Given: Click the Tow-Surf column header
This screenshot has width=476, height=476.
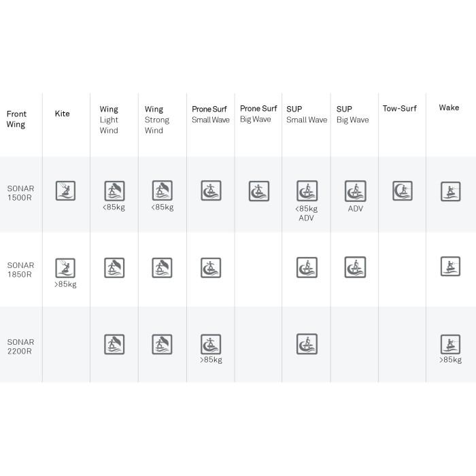Looking at the screenshot, I should pos(400,108).
